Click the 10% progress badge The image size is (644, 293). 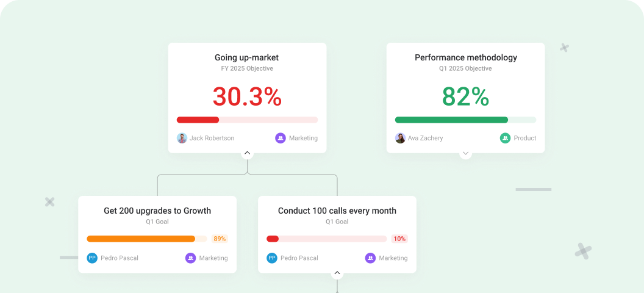399,239
